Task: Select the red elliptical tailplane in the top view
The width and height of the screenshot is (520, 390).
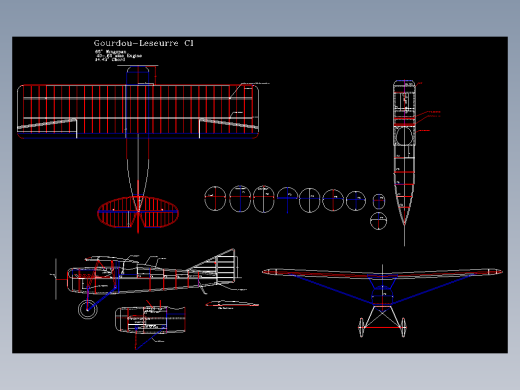Action: point(138,213)
